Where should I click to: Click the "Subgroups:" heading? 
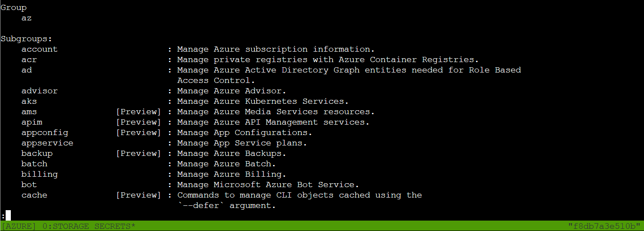[x=26, y=39]
